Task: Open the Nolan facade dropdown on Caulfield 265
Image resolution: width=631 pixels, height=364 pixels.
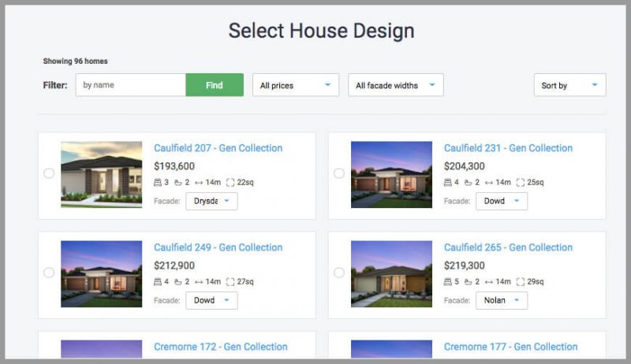Action: (502, 300)
